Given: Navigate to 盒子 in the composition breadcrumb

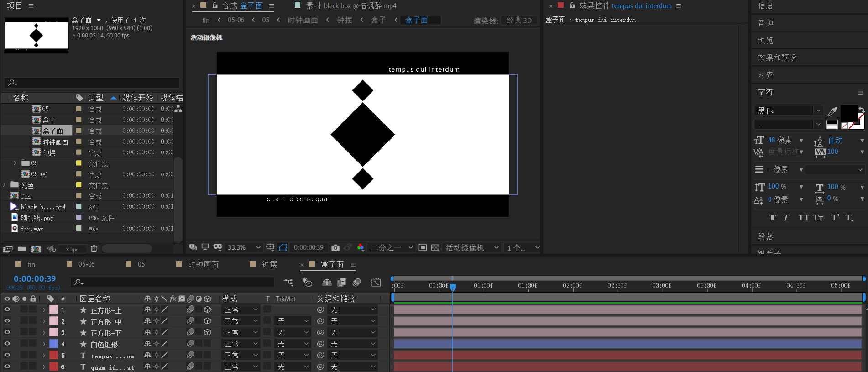Looking at the screenshot, I should [x=378, y=20].
